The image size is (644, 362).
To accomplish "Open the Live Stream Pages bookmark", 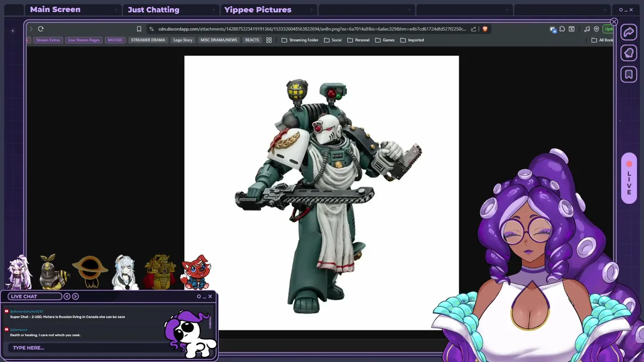I will [x=84, y=40].
